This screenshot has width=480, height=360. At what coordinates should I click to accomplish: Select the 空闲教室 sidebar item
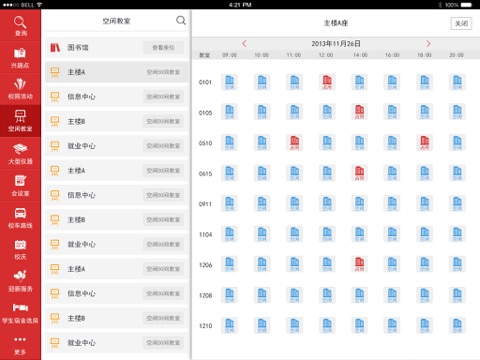coord(20,121)
